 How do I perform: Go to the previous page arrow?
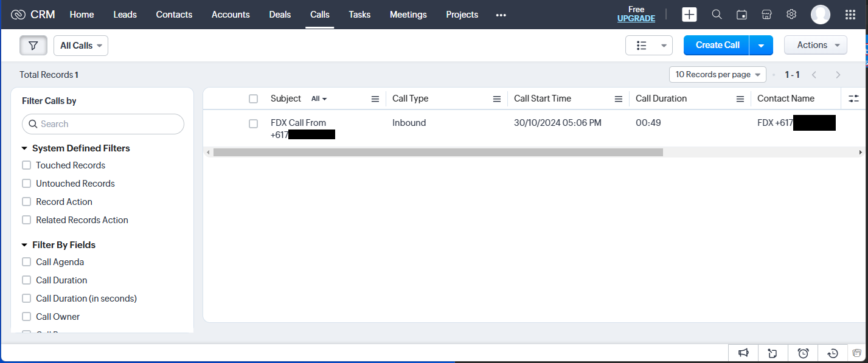click(x=814, y=75)
